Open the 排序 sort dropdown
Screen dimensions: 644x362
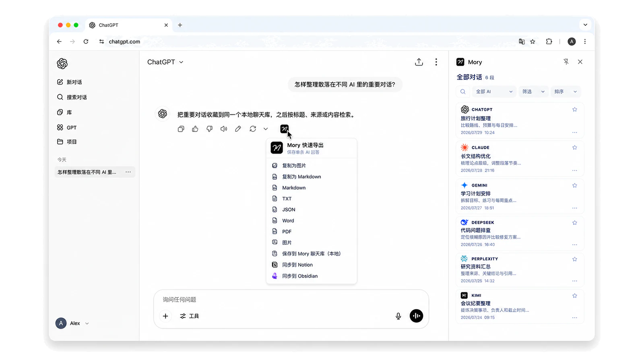coord(566,92)
